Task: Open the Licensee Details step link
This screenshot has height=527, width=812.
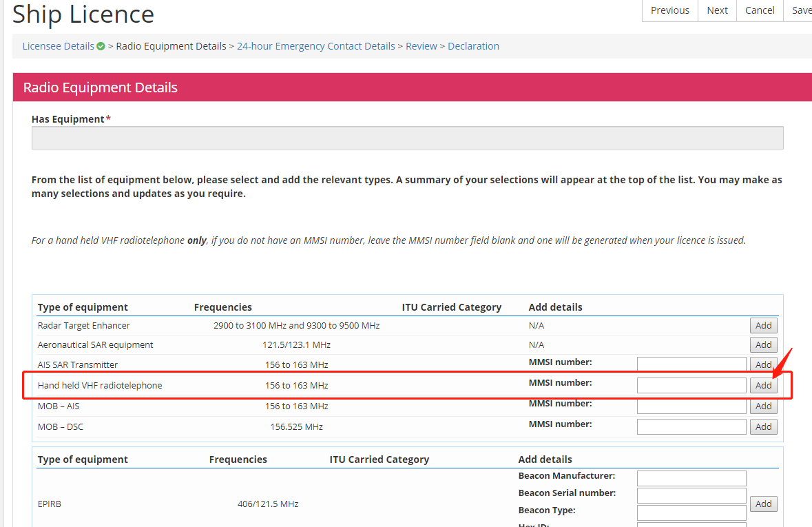Action: (x=59, y=46)
